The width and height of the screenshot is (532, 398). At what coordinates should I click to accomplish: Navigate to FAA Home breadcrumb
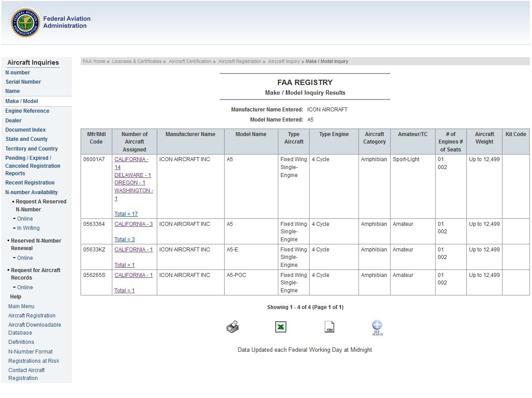(x=94, y=62)
